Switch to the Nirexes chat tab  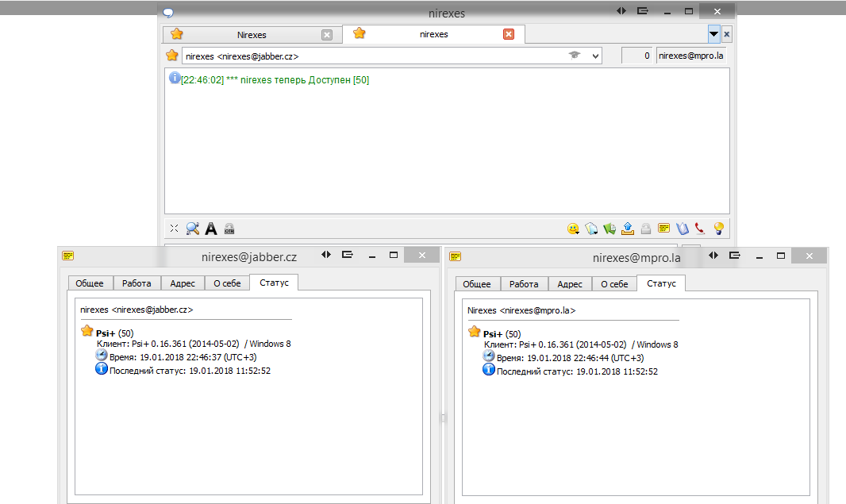tap(252, 35)
